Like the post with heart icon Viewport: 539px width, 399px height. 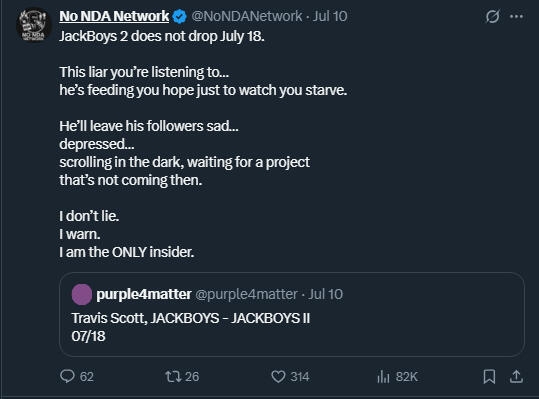click(x=278, y=376)
